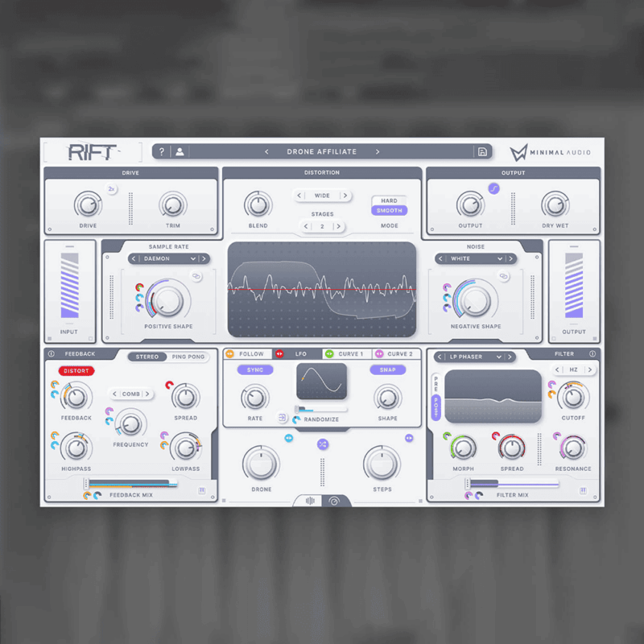
Task: Select the Smooth distortion mode
Action: click(x=389, y=210)
